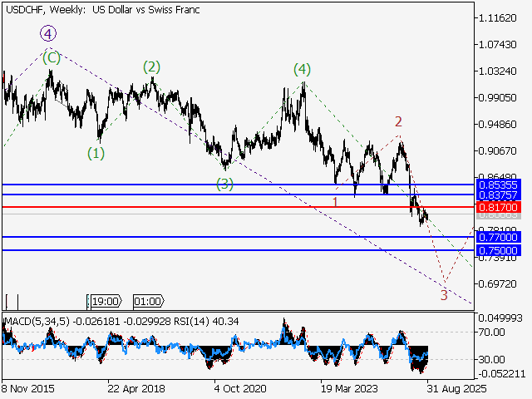This screenshot has width=532, height=399.
Task: Click the red wave 1 label
Action: (x=335, y=201)
